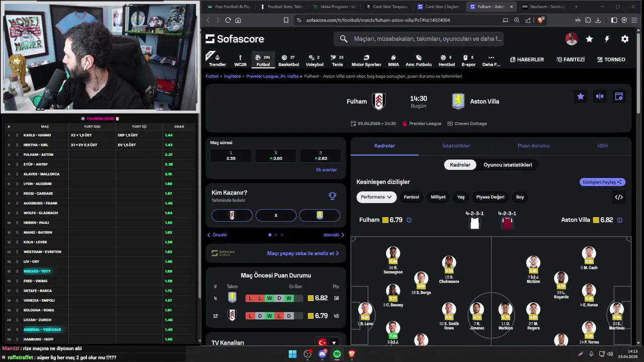This screenshot has height=362, width=644.
Task: Open the Skorlarım browser tab
Action: [543, 7]
